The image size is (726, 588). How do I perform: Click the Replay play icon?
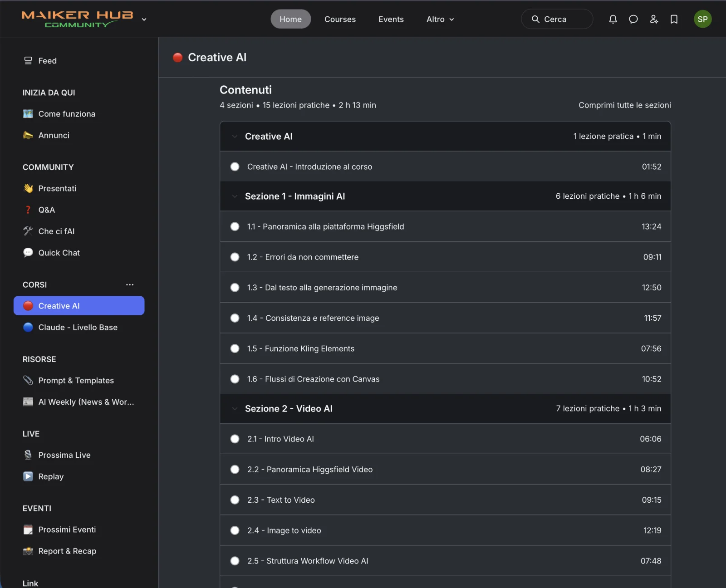click(x=28, y=476)
